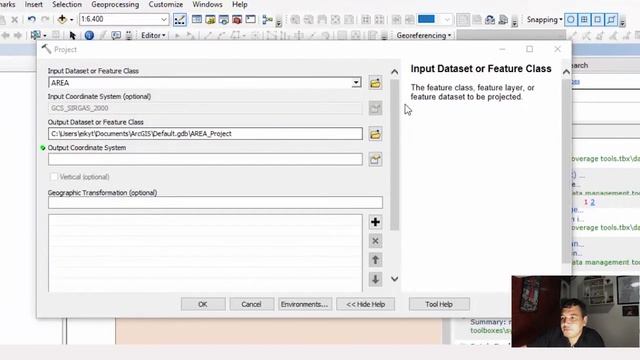The height and width of the screenshot is (360, 640).
Task: Open the Windows menu
Action: [x=207, y=4]
